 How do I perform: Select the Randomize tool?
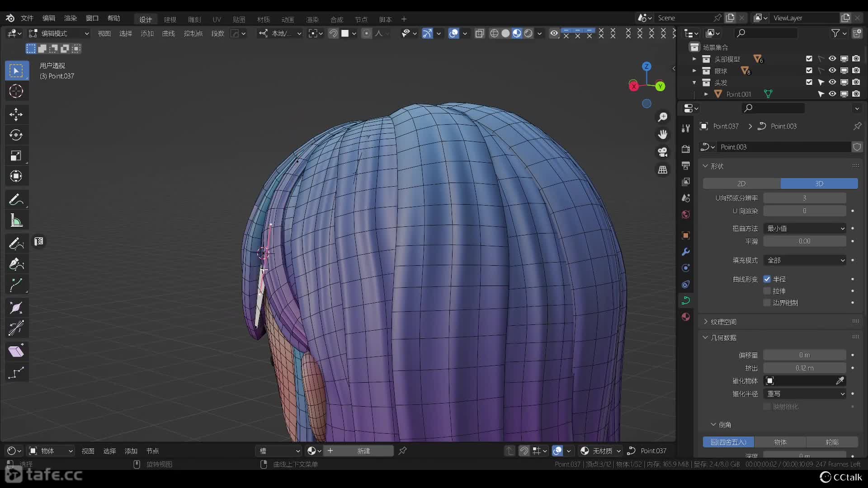tap(16, 372)
